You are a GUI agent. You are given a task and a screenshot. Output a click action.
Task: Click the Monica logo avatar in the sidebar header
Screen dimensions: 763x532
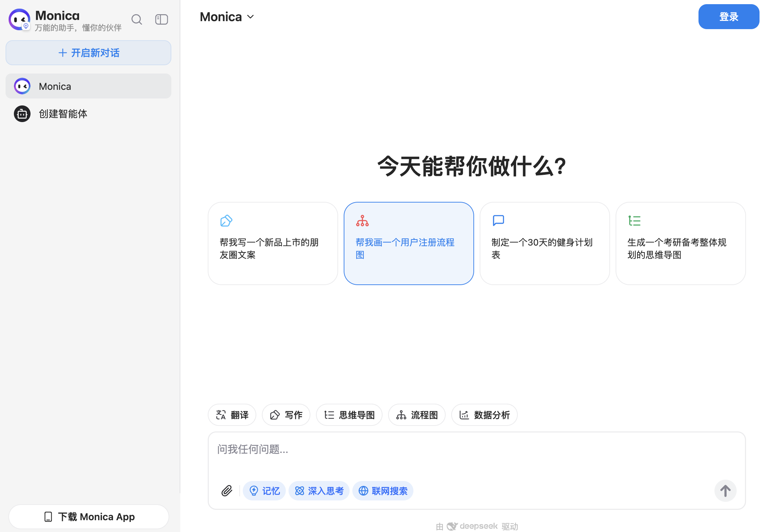(19, 19)
